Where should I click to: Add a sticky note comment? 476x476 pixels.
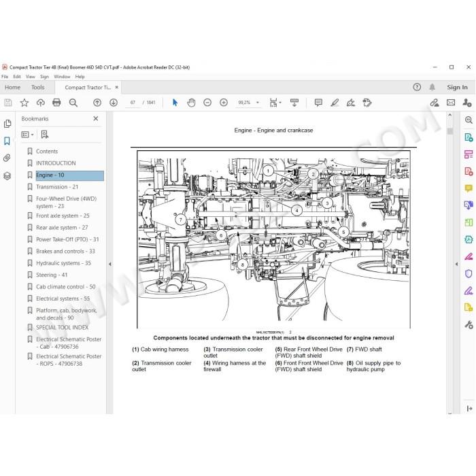click(318, 103)
